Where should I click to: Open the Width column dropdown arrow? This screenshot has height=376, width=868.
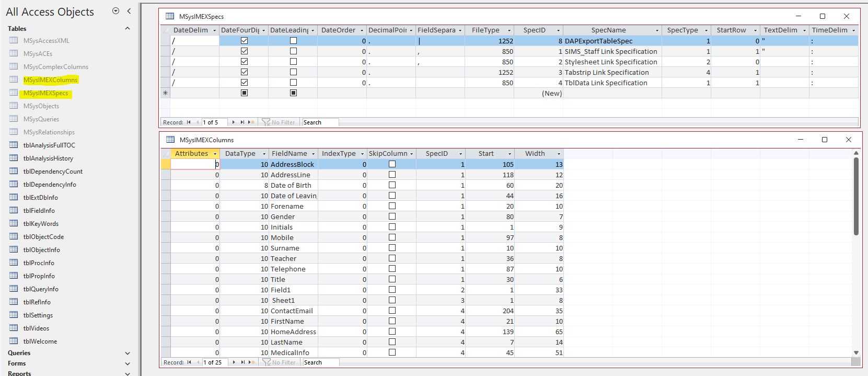559,154
